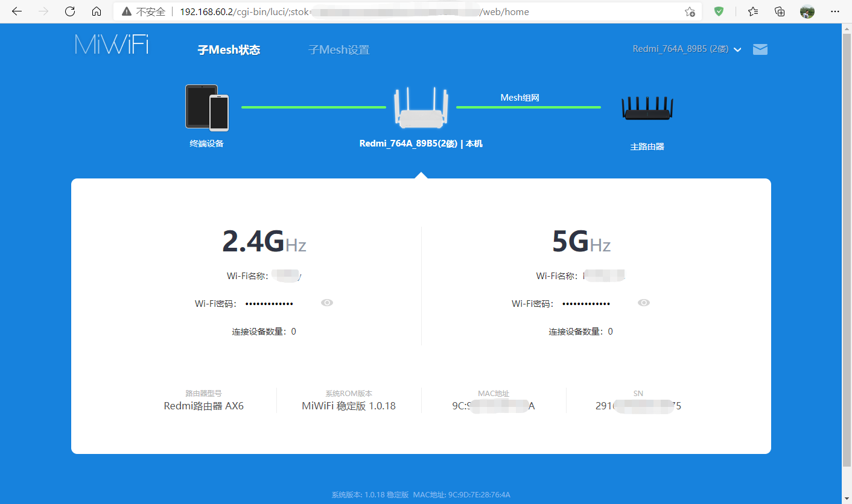Click the 终端设备 devices icon
This screenshot has height=504, width=852.
tap(207, 109)
